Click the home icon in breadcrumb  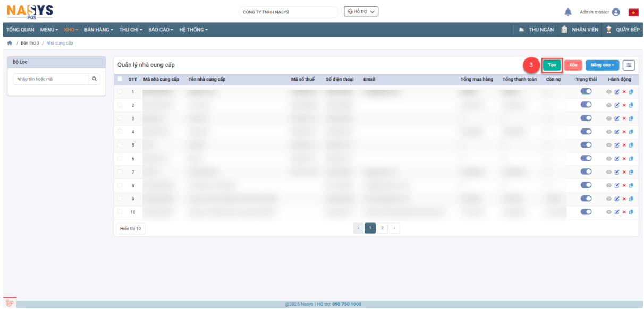[x=10, y=43]
